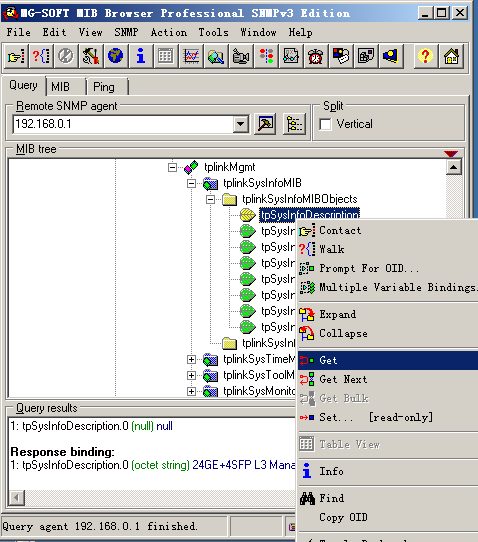478x542 pixels.
Task: Select Get in the context menu
Action: [x=388, y=361]
